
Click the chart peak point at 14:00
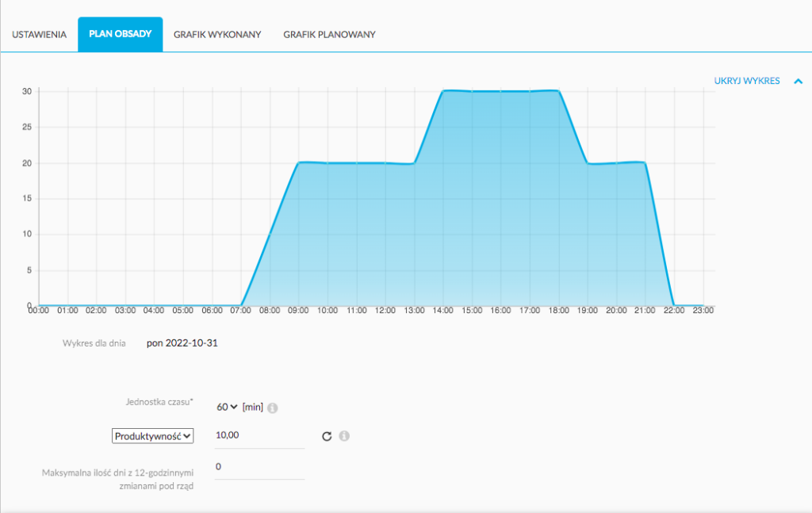[443, 91]
